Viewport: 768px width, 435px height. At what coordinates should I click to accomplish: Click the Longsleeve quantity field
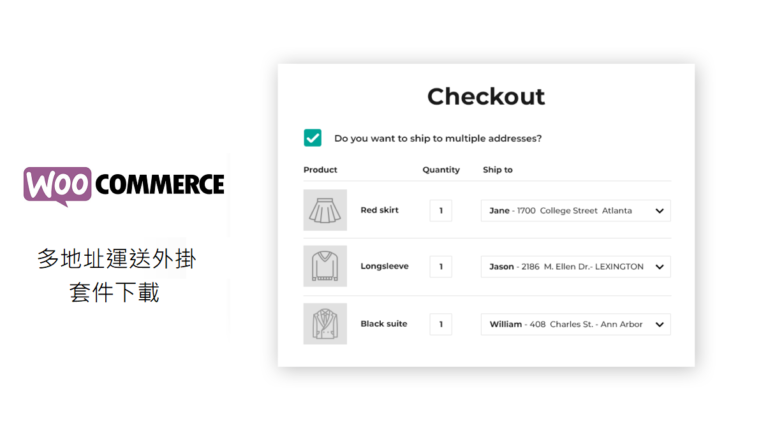coord(440,267)
